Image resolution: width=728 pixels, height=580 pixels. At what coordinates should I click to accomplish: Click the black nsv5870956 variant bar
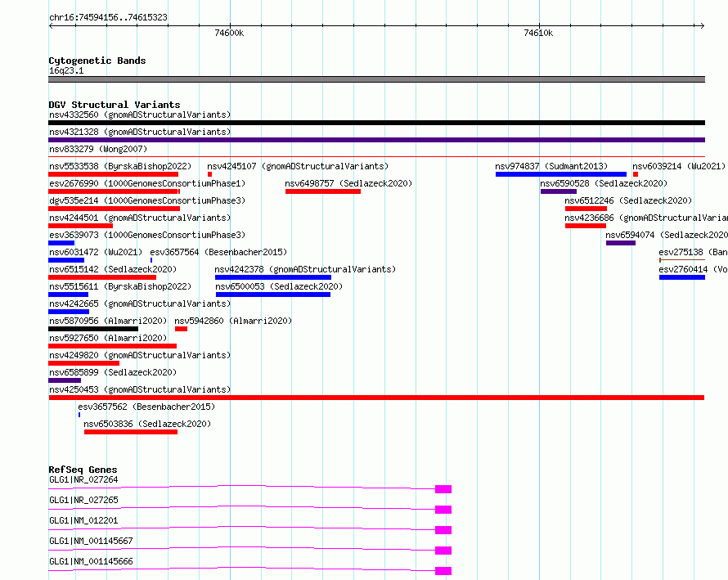coord(93,329)
